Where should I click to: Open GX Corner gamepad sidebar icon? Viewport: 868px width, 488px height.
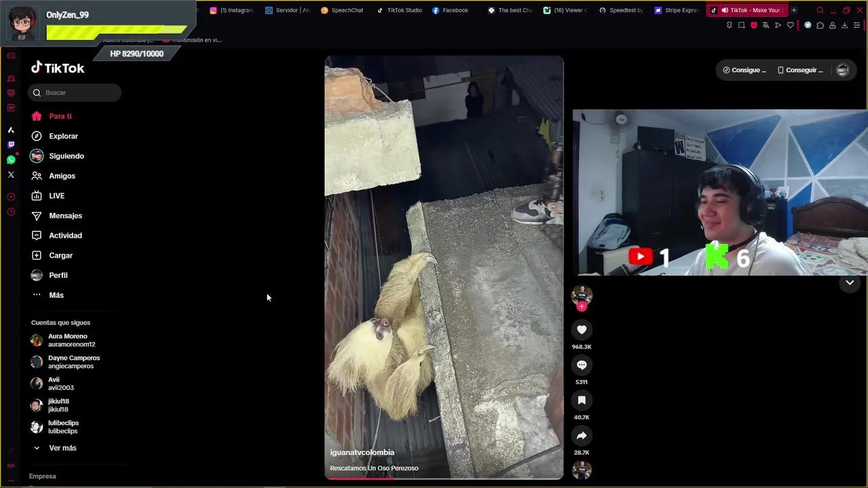click(11, 56)
